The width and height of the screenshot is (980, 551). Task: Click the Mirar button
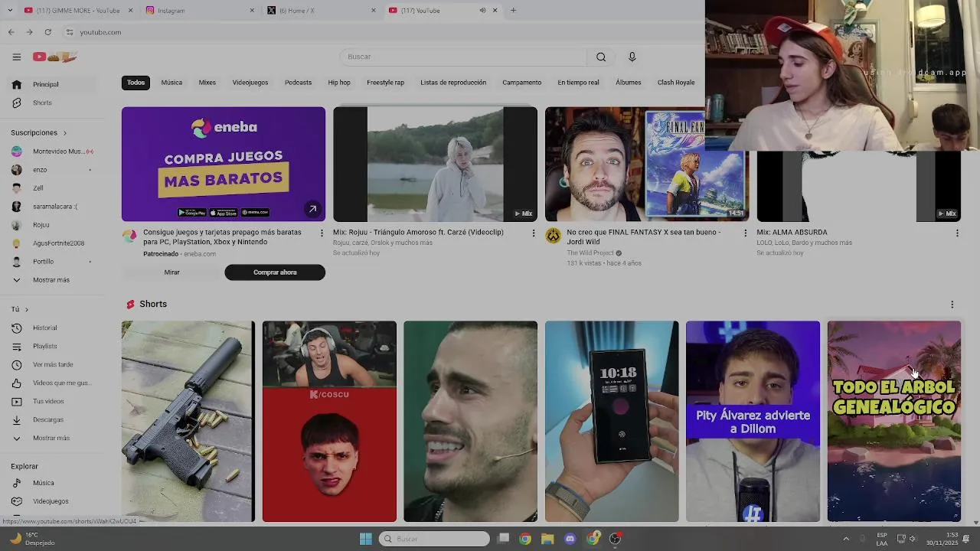tap(171, 272)
